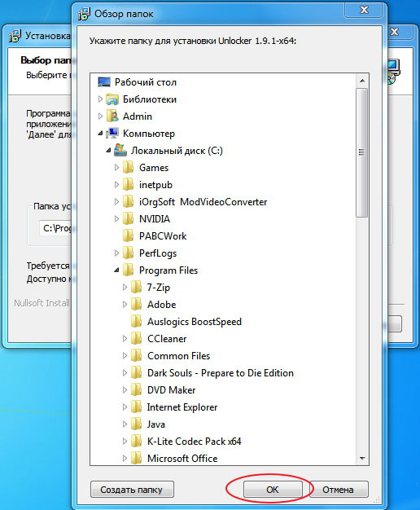
Task: Select the Auslogics BoostSpeed folder name
Action: (195, 322)
